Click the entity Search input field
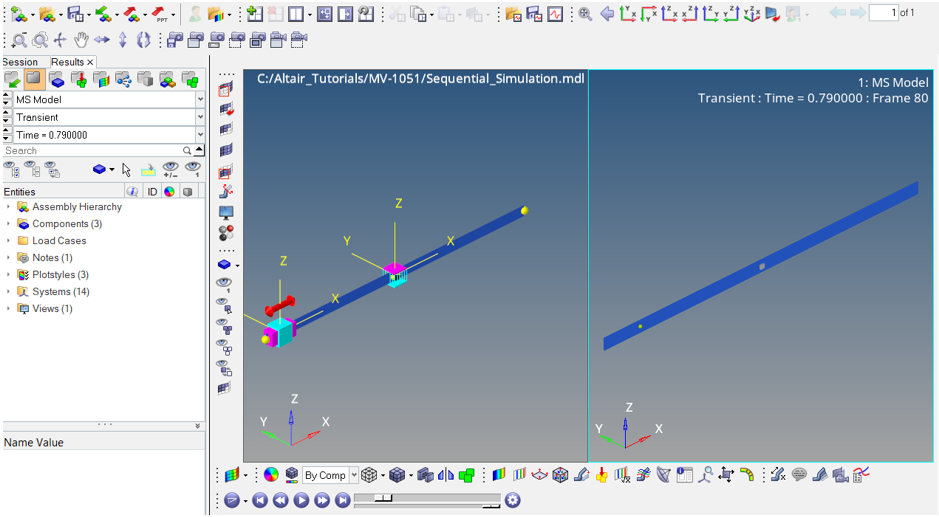 (x=92, y=151)
